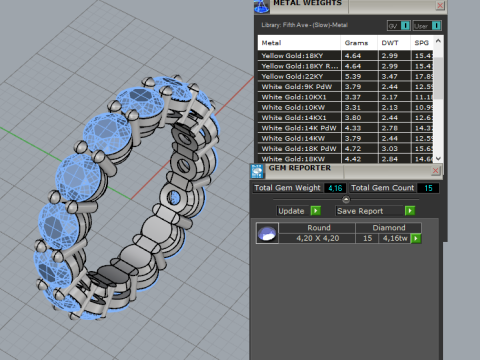Click the metal list scroll down arrow

click(438, 159)
